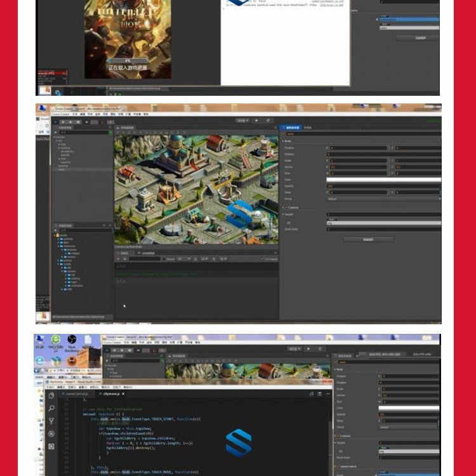Select the cityscene.js tab in VS Code
This screenshot has width=476, height=476.
112,393
